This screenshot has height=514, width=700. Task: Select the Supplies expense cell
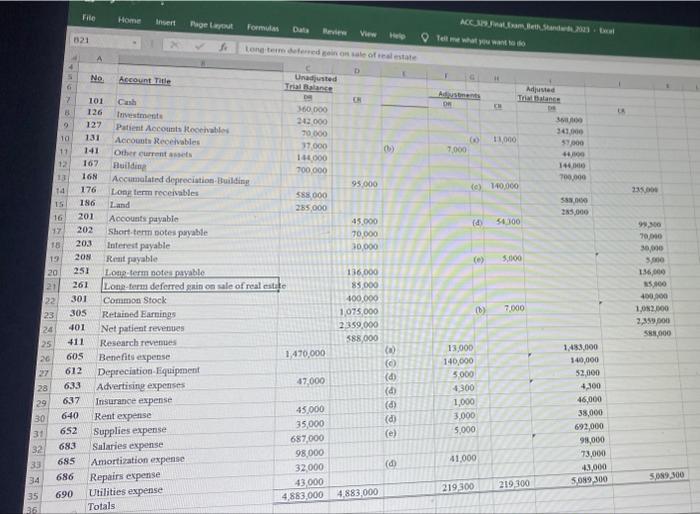click(129, 430)
